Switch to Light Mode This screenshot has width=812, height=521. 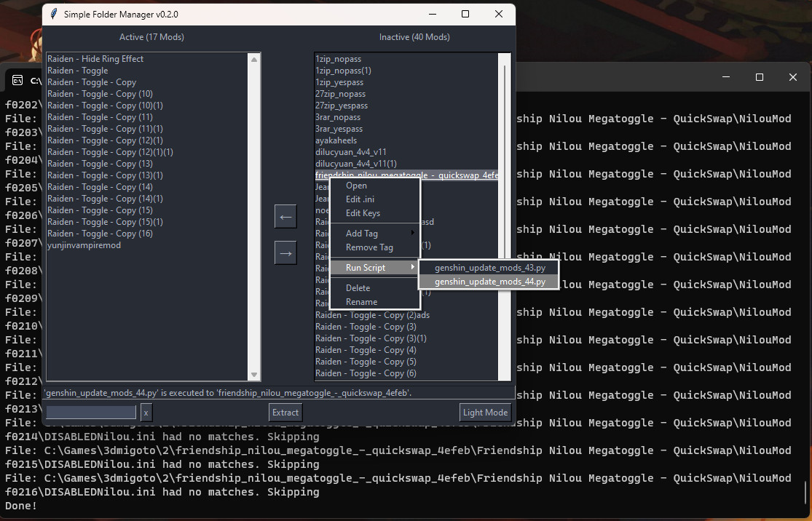[484, 412]
